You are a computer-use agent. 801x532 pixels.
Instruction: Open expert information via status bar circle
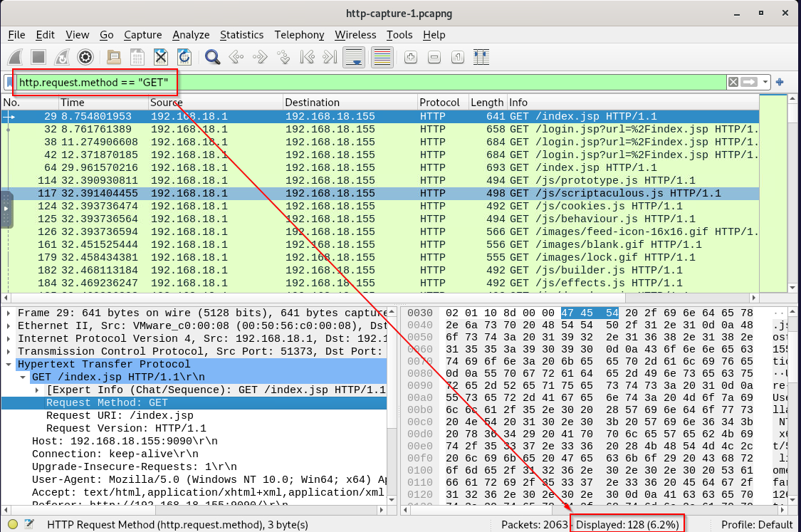click(x=13, y=525)
